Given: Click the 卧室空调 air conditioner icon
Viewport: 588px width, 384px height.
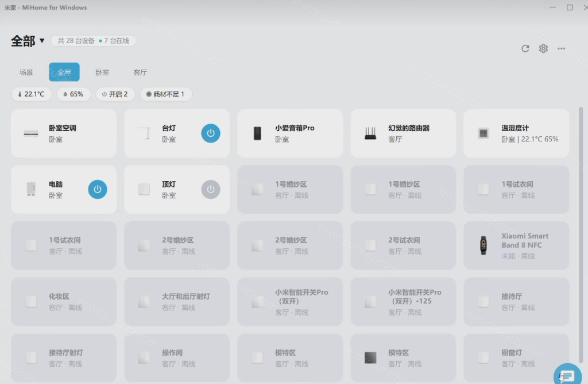Looking at the screenshot, I should pos(31,133).
